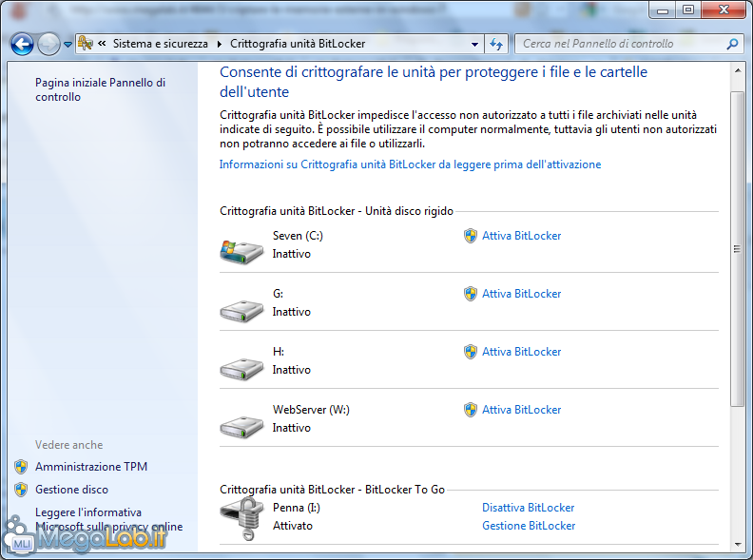Screen dimensions: 753x560
Task: Click the greyed forward navigation arrow
Action: tap(48, 44)
